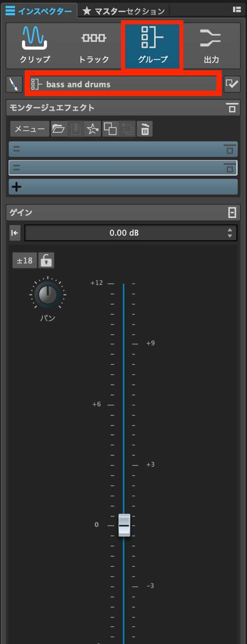Select the 出力 inspector icon
This screenshot has width=247, height=644.
211,46
